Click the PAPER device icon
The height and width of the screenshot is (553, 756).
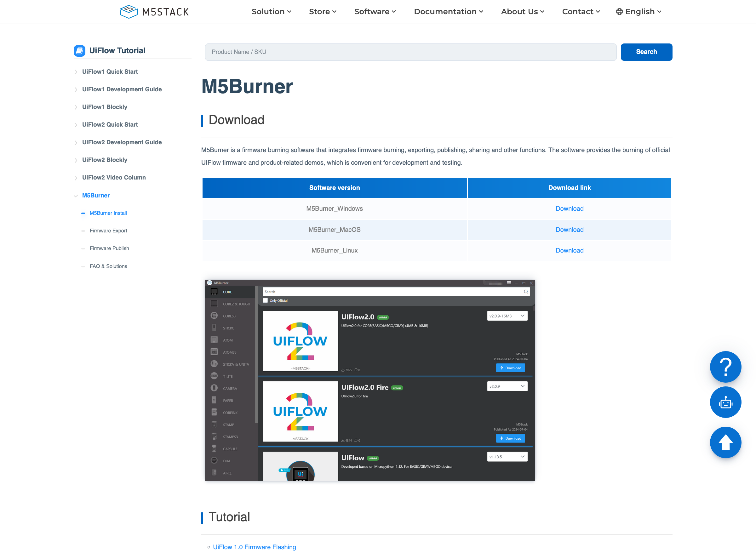214,400
